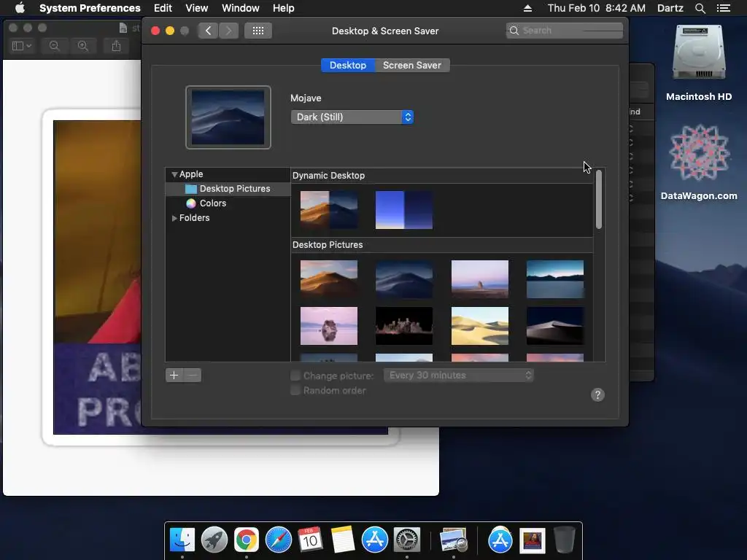
Task: Click the current desktop preview image well
Action: point(228,117)
